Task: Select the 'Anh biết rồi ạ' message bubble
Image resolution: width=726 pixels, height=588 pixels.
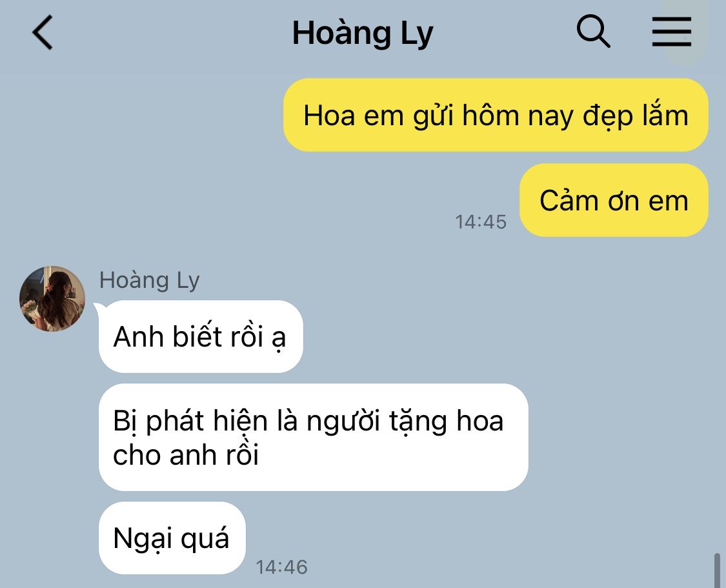Action: pos(201,336)
